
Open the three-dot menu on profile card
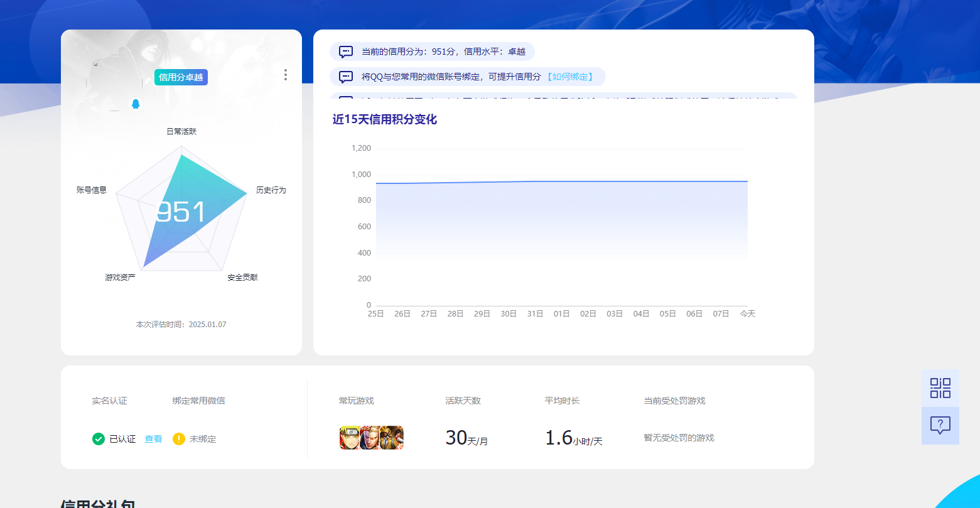(286, 75)
